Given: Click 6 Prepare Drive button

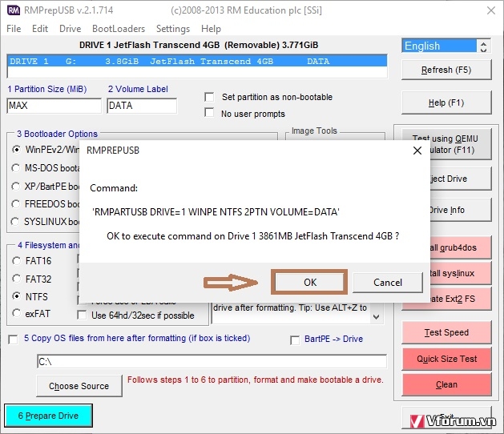Looking at the screenshot, I should [49, 416].
